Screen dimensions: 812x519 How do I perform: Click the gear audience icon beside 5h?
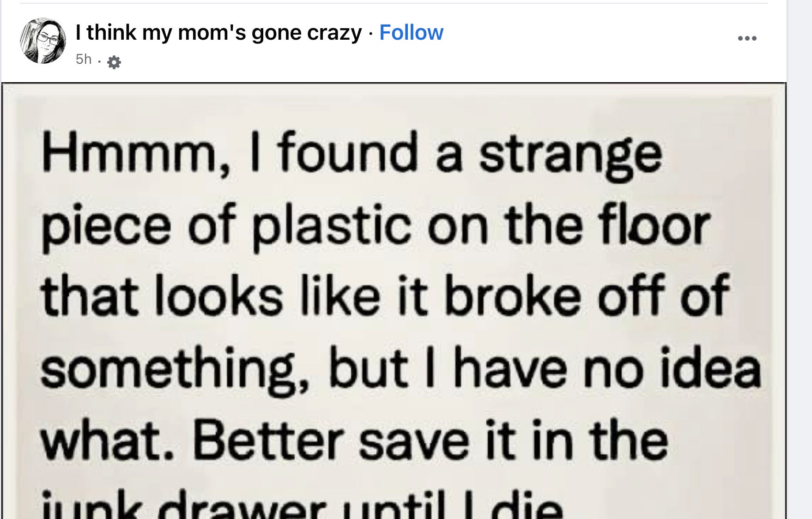click(x=114, y=62)
